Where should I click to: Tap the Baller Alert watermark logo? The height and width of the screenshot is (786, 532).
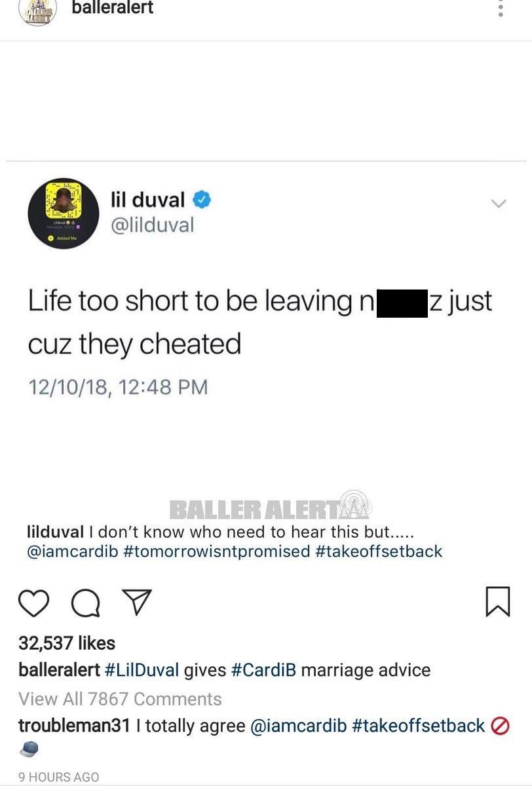pos(271,507)
